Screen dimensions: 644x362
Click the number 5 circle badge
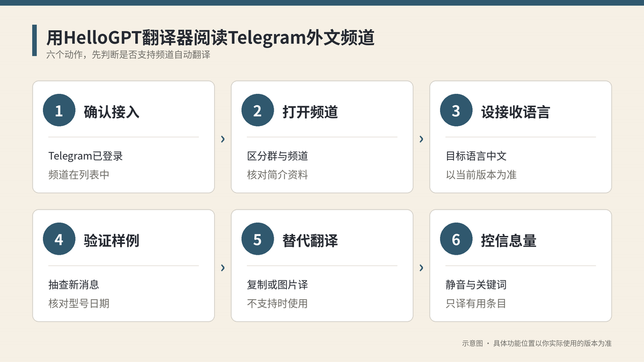click(258, 239)
